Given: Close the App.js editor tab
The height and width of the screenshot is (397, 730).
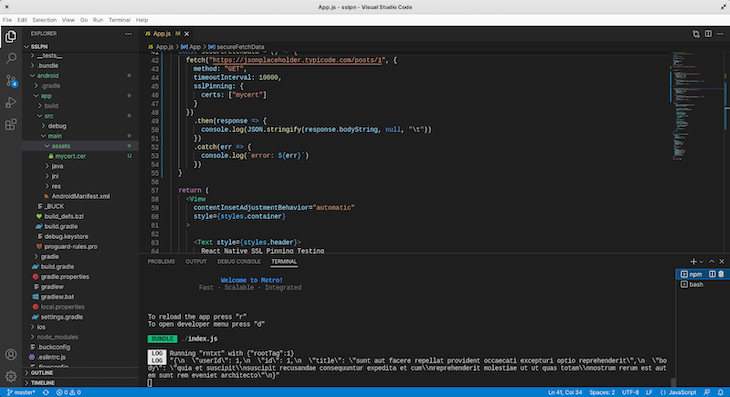Looking at the screenshot, I should 187,34.
